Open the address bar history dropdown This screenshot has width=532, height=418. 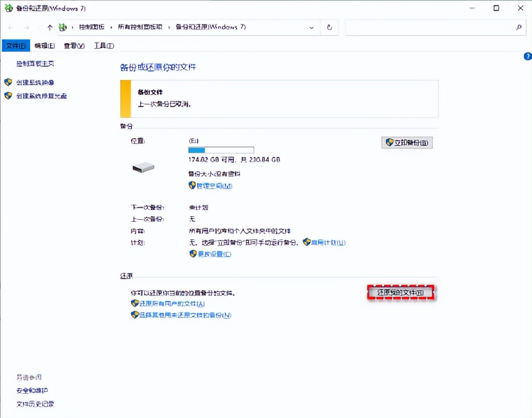click(x=311, y=27)
